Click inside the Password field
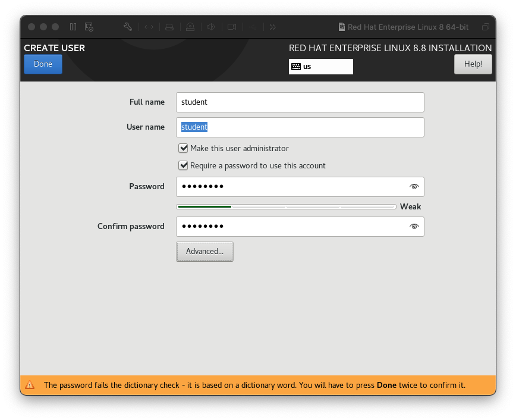 coord(300,187)
